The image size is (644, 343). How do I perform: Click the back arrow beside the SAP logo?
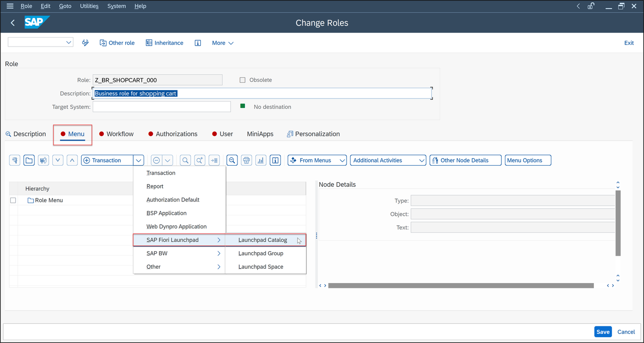(x=13, y=23)
